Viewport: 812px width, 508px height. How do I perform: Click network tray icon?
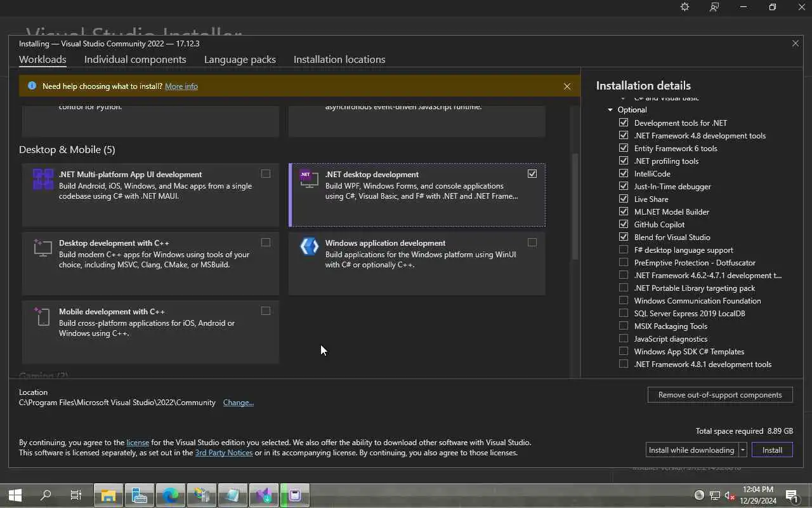coord(714,495)
